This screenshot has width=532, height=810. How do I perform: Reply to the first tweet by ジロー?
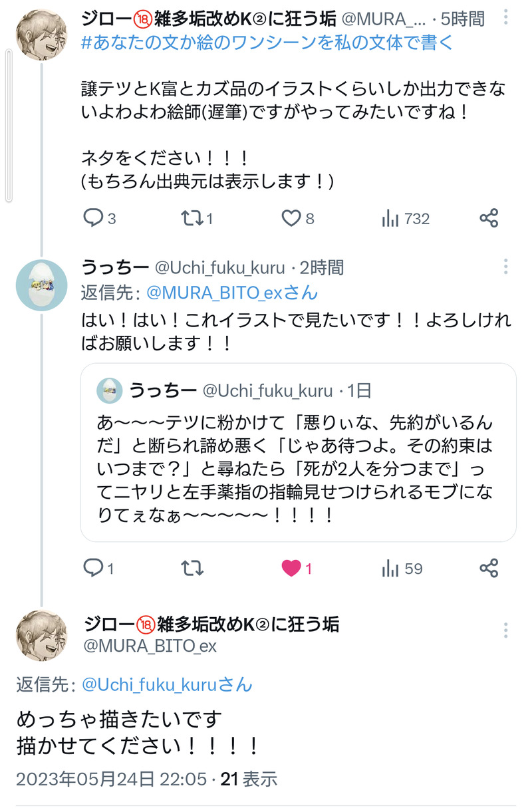pos(92,218)
